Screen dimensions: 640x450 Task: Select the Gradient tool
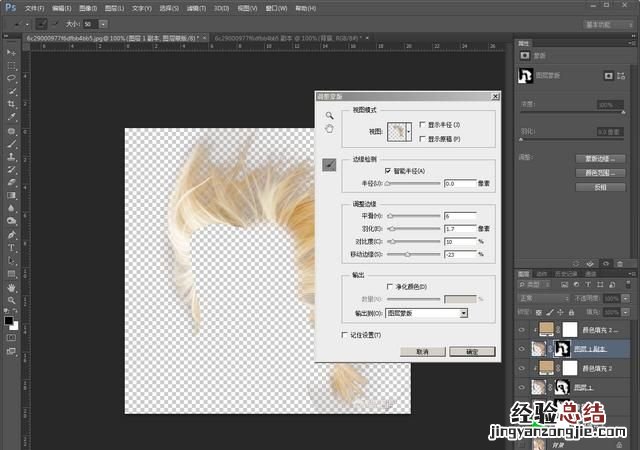pos(11,196)
